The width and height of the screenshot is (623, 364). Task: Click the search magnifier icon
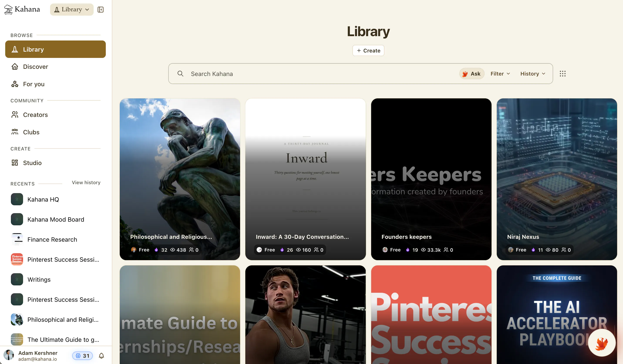coord(180,74)
